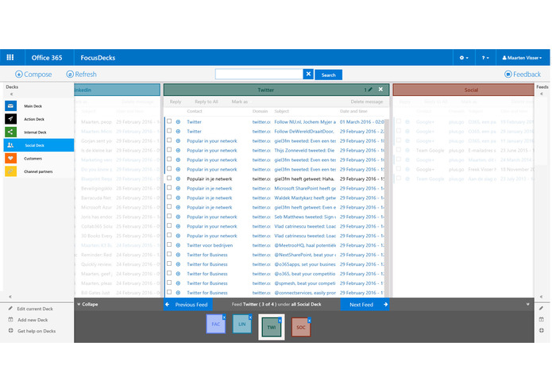Viewport: 552px width, 392px height.
Task: Go to Next Feed
Action: pyautogui.click(x=365, y=305)
